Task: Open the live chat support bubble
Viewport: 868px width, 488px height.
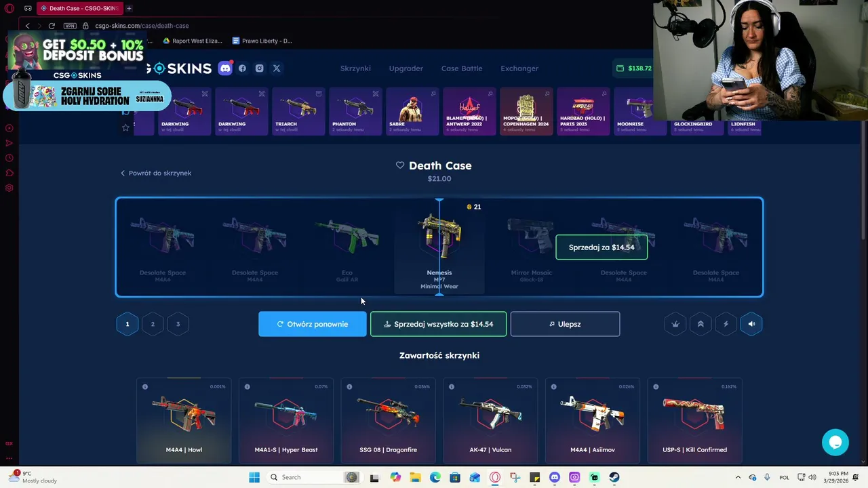Action: (x=835, y=442)
